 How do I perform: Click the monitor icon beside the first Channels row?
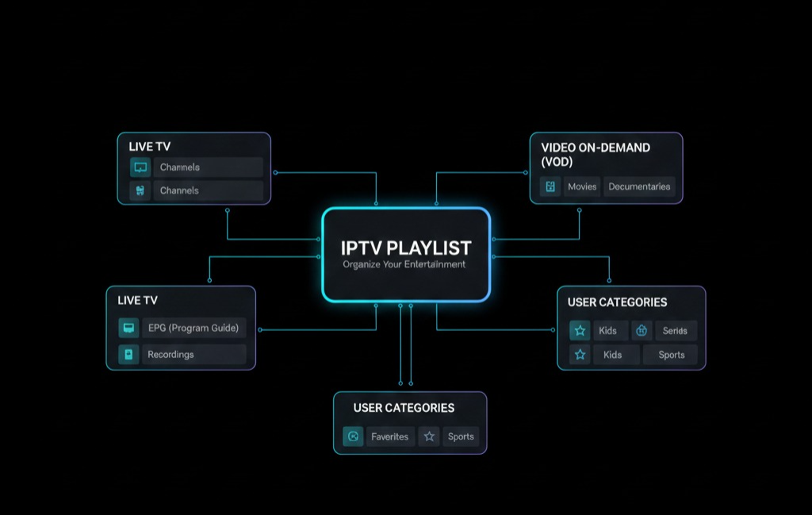[x=140, y=167]
